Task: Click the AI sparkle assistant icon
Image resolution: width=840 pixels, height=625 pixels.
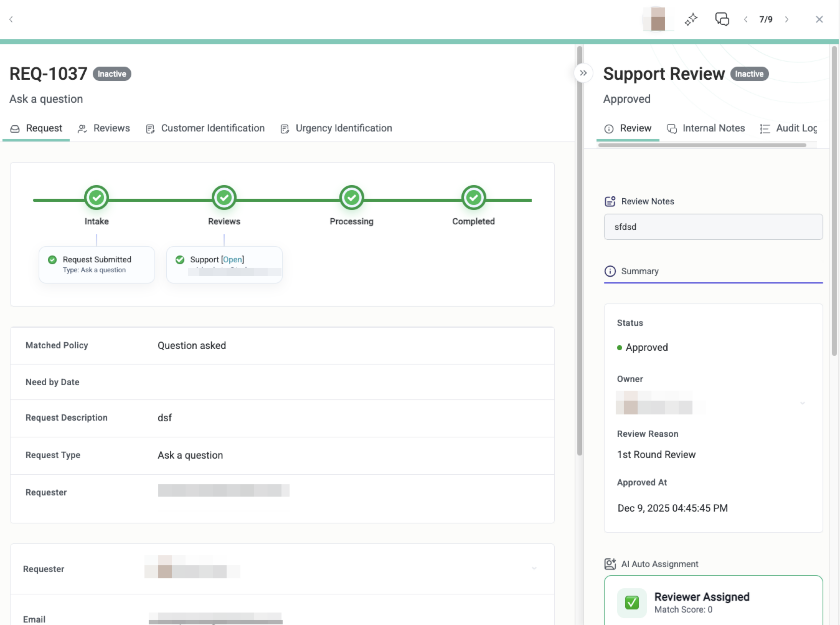Action: pos(691,19)
